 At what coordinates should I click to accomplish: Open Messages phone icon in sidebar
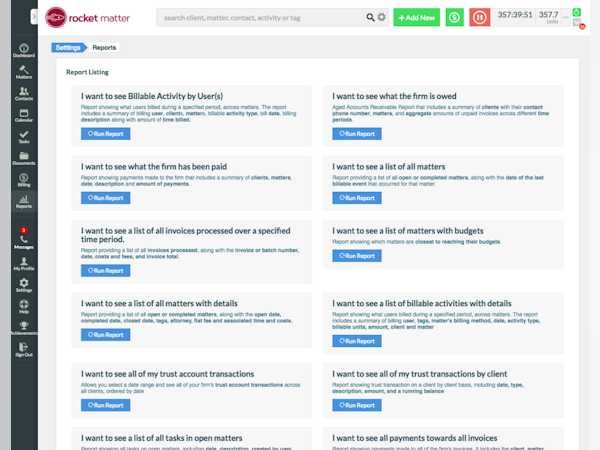pyautogui.click(x=24, y=242)
